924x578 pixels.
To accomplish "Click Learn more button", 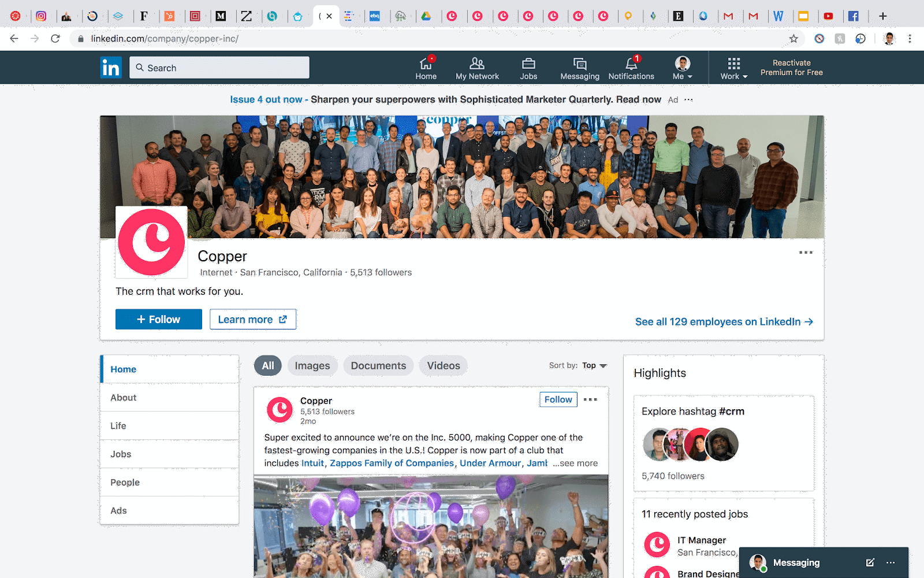I will pyautogui.click(x=253, y=319).
